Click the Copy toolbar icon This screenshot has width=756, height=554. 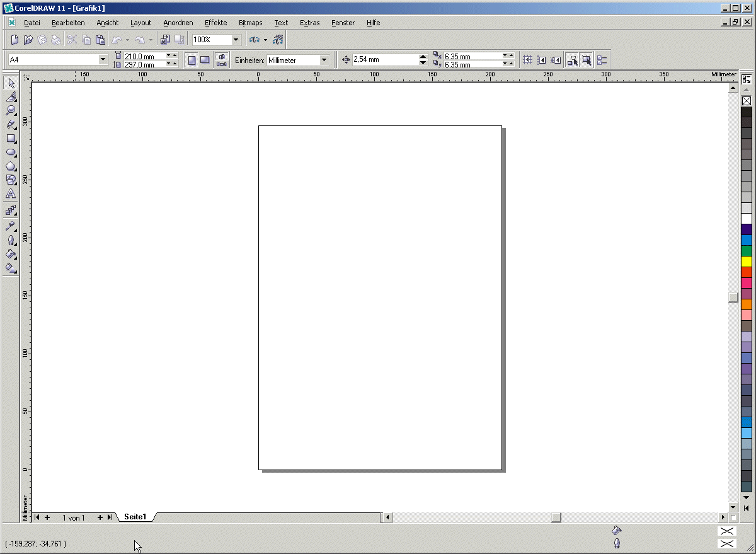86,40
